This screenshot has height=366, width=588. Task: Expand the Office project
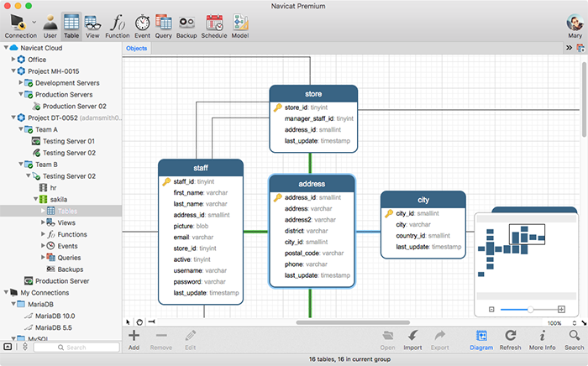[x=13, y=60]
